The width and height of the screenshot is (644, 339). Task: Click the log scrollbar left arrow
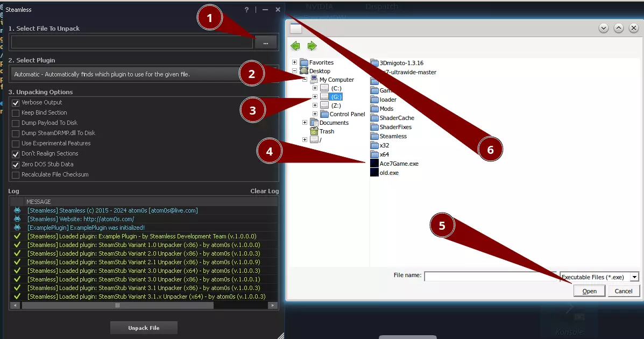pyautogui.click(x=15, y=305)
